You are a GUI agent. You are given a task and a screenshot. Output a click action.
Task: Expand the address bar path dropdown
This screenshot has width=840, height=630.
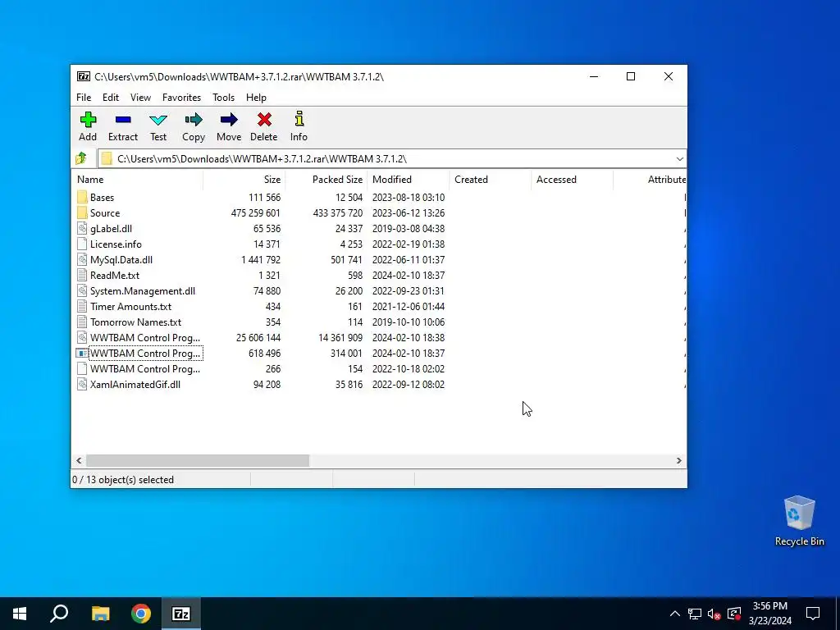pos(679,158)
